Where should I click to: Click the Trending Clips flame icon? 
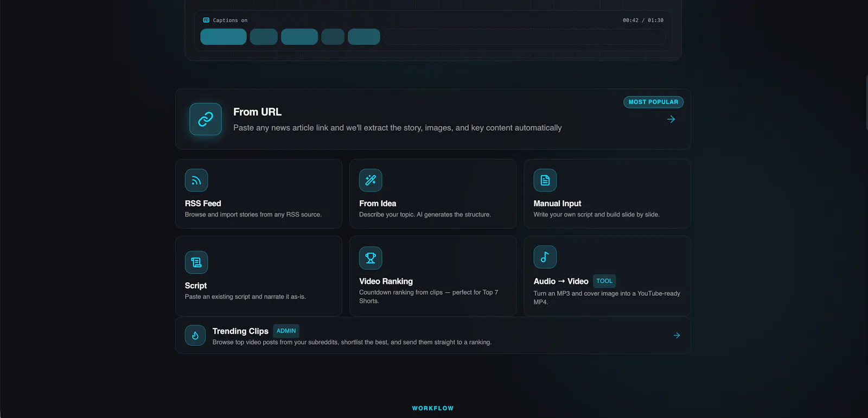195,335
